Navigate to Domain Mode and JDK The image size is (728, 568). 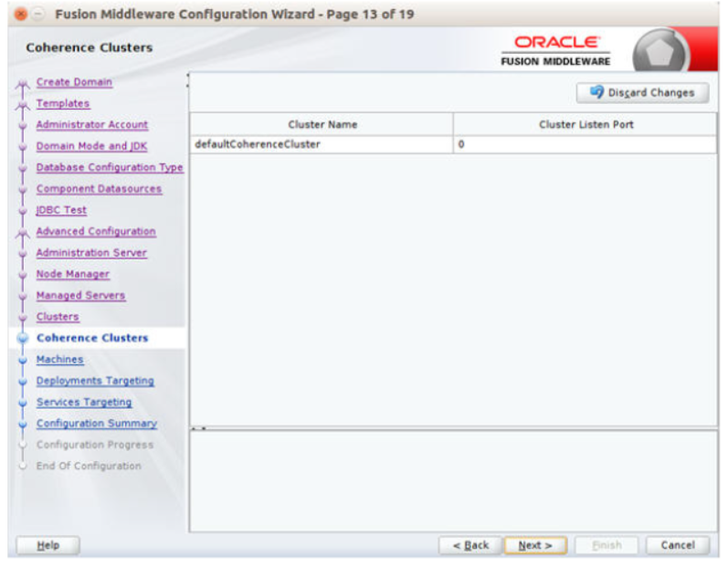point(91,146)
